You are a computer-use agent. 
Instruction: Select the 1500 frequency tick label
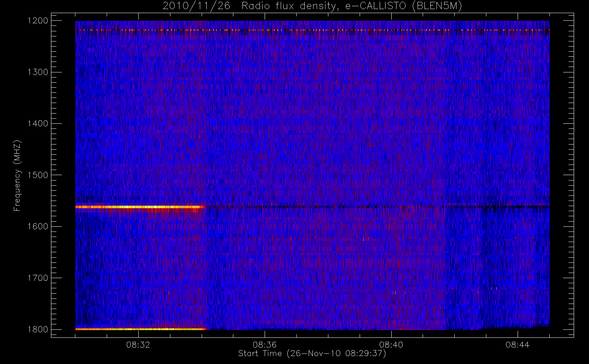(x=38, y=175)
